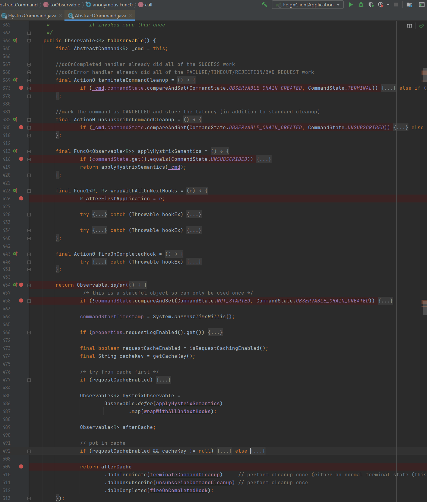The width and height of the screenshot is (427, 504).
Task: Click the underlined unsubscribeCommandCleanup reference on line 511
Action: pos(194,482)
